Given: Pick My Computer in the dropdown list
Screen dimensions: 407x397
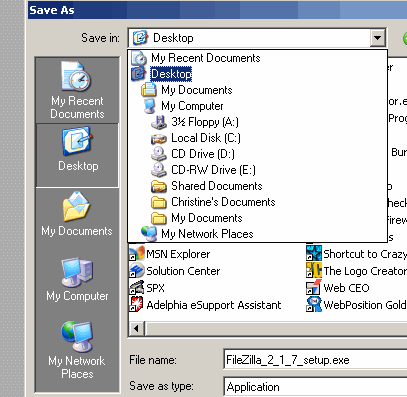Looking at the screenshot, I should [x=192, y=106].
